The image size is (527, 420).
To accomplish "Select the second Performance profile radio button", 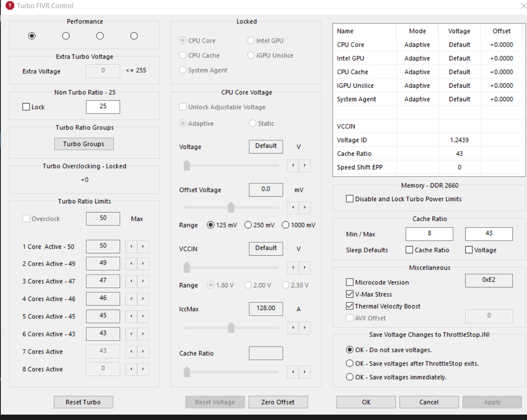I will click(66, 36).
